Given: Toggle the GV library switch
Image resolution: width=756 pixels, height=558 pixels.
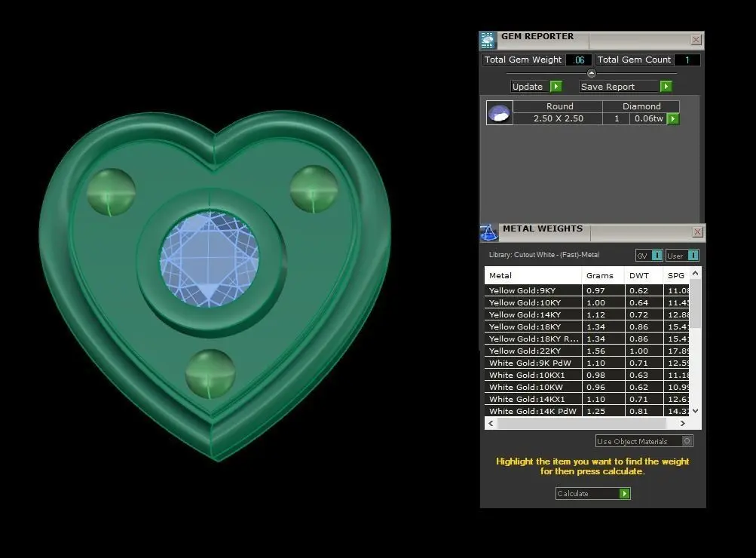Looking at the screenshot, I should point(657,256).
